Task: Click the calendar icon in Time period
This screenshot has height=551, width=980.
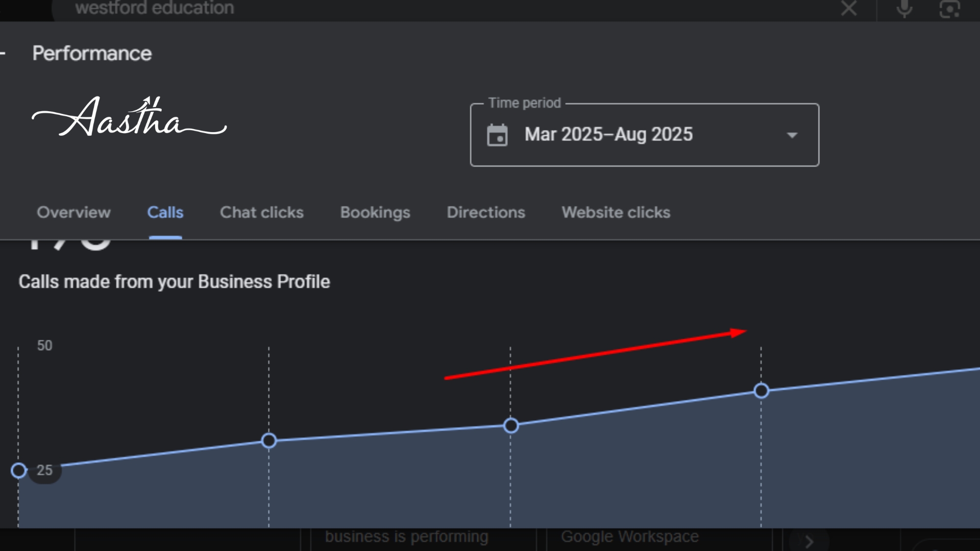Action: pos(497,135)
